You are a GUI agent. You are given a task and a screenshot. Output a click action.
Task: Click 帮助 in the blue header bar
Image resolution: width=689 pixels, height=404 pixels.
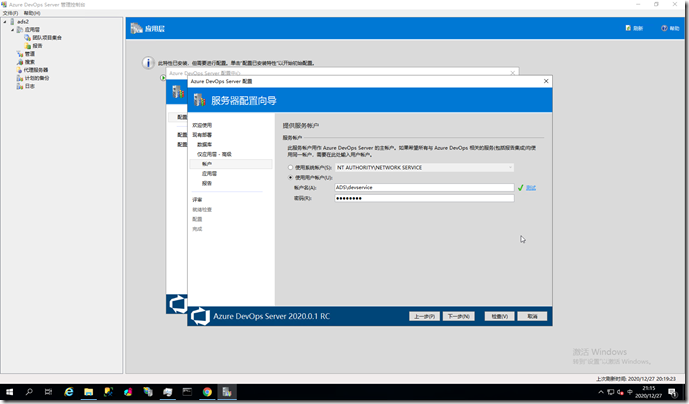[x=670, y=28]
